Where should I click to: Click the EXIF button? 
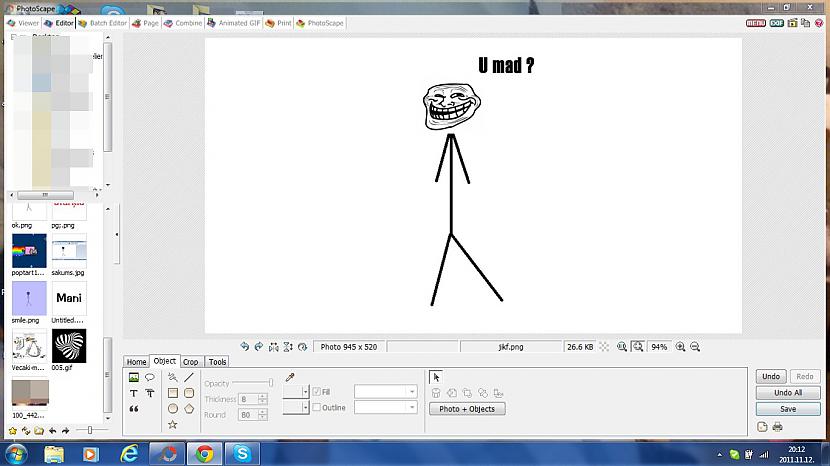click(x=777, y=23)
